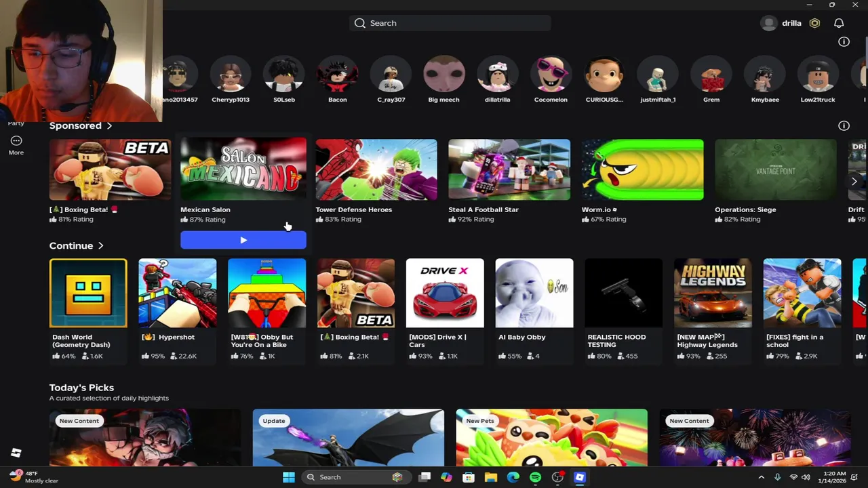
Task: Open Cherryp1013 friend avatar
Action: (x=231, y=75)
